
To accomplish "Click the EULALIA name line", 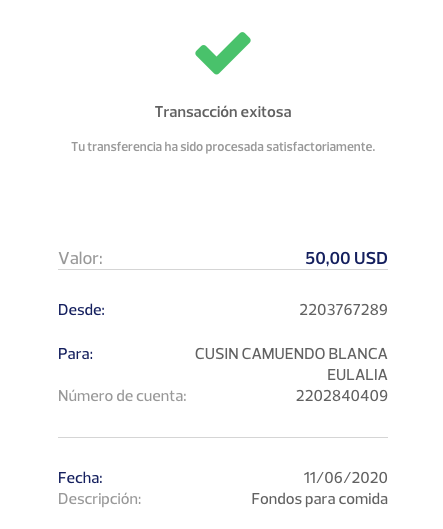I will click(x=357, y=375).
